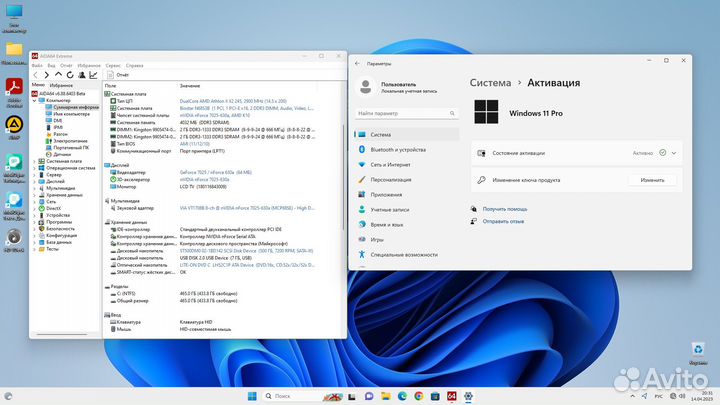Click the AIDA64 tree horizontal scrollbar

(x=62, y=334)
